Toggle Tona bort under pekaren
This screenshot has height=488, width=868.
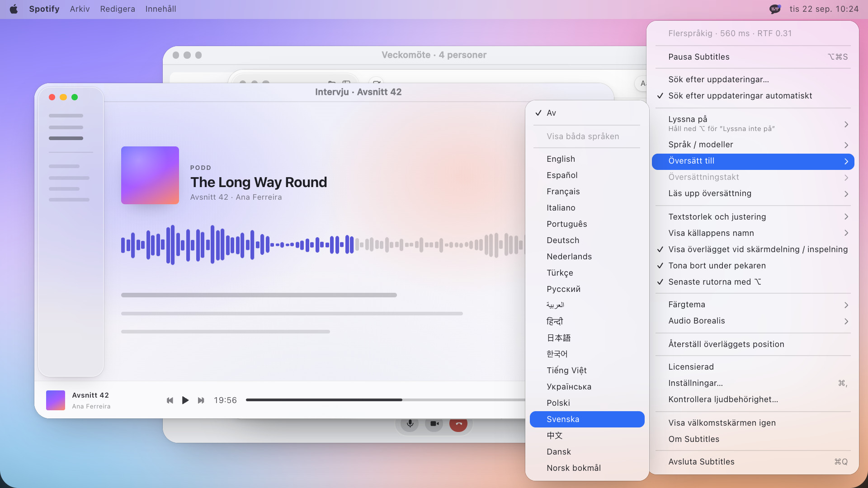click(753, 266)
